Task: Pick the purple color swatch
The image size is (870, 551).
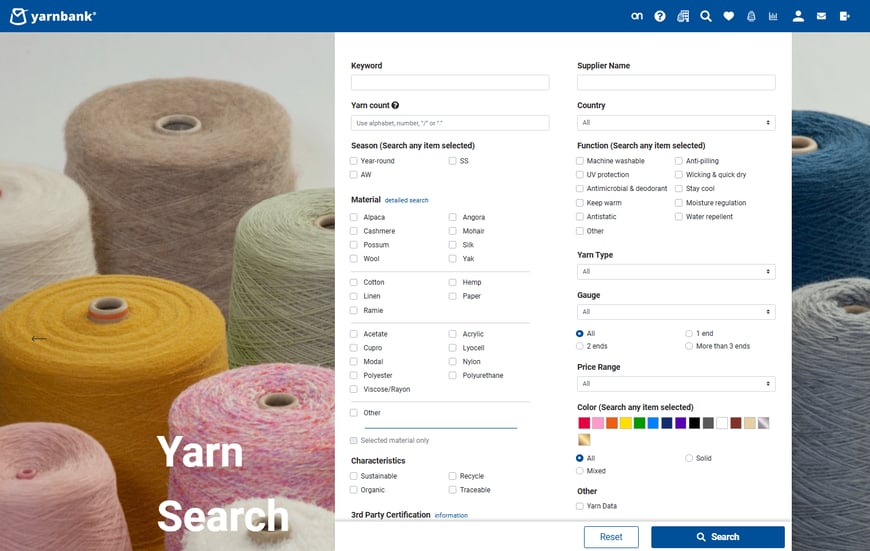Action: click(681, 423)
